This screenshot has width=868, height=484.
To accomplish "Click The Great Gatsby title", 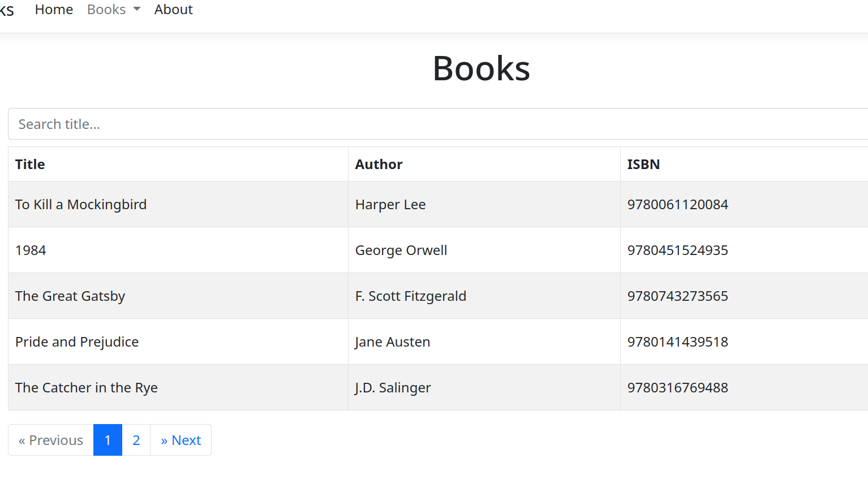I will pyautogui.click(x=70, y=296).
